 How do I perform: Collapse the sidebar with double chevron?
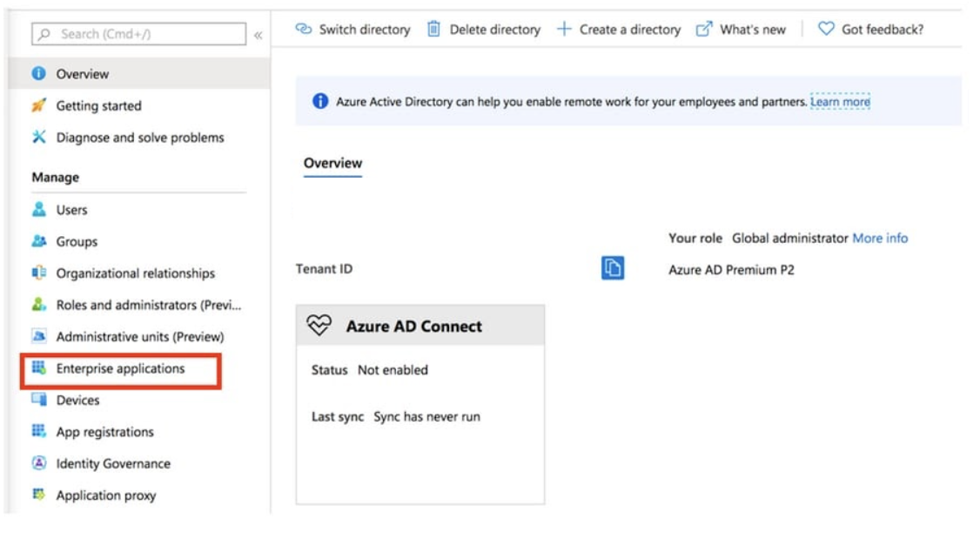click(258, 35)
